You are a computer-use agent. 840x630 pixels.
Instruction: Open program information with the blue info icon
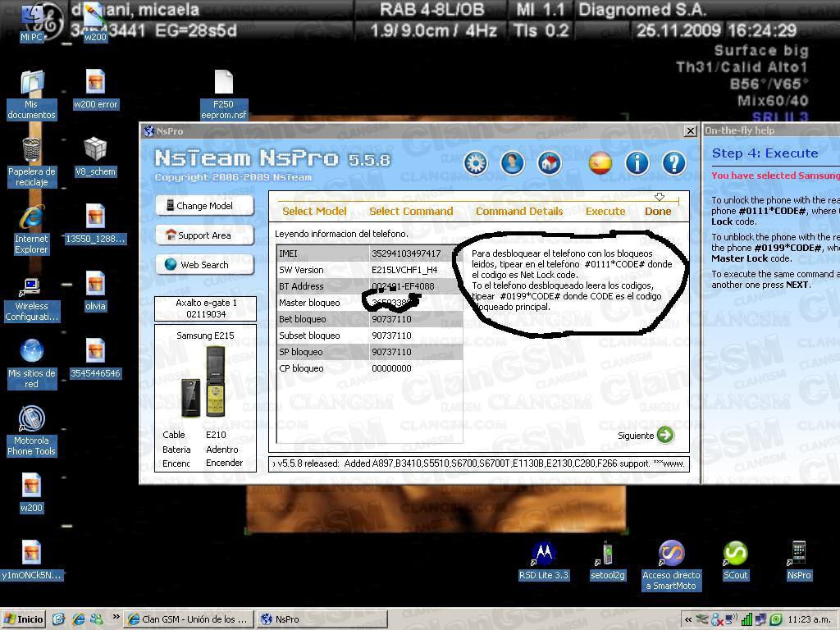click(637, 163)
